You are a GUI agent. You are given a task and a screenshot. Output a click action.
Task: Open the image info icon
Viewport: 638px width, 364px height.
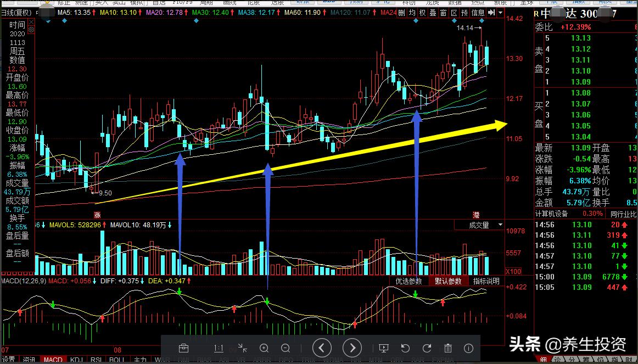(469, 348)
